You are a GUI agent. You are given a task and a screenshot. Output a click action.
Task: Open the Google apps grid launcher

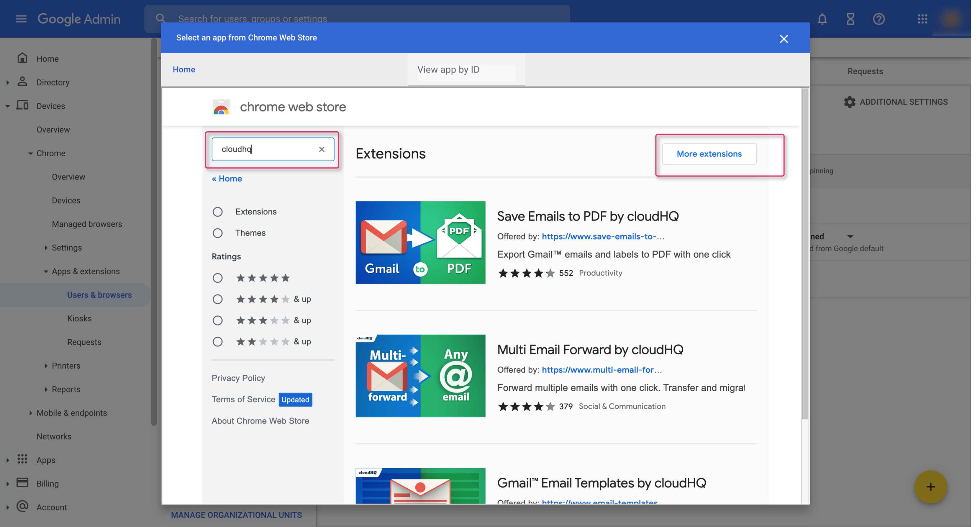coord(922,19)
